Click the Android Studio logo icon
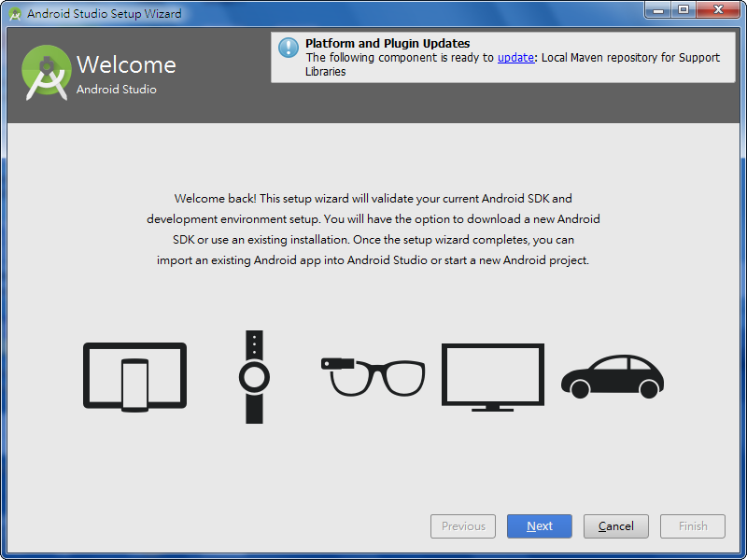Screen dimensions: 747x560 point(46,73)
